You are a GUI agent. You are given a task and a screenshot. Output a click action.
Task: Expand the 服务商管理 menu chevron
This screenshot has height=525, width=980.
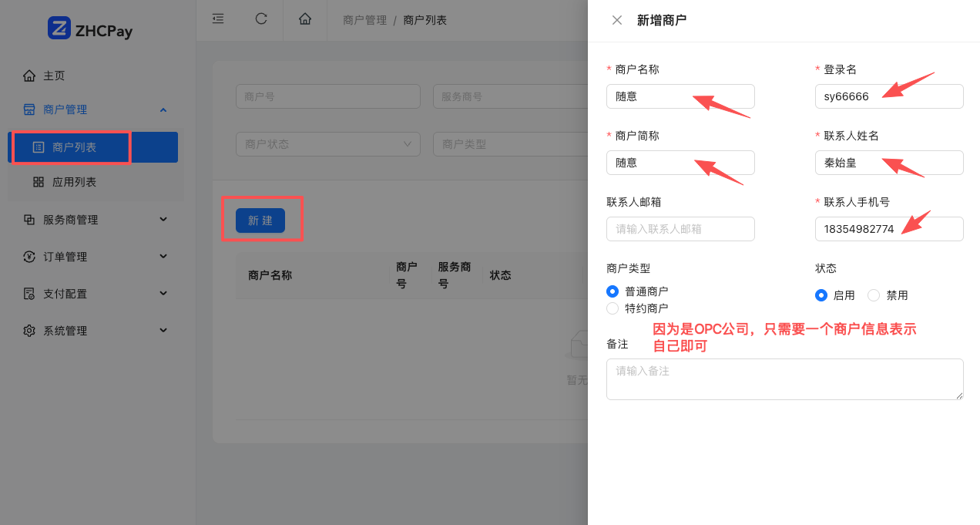tap(163, 220)
